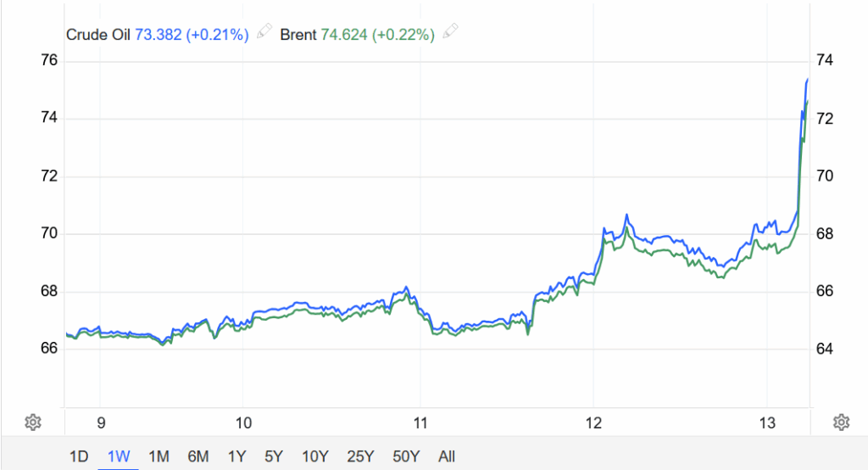The image size is (868, 470).
Task: Click right axis value 68
Action: 825,234
